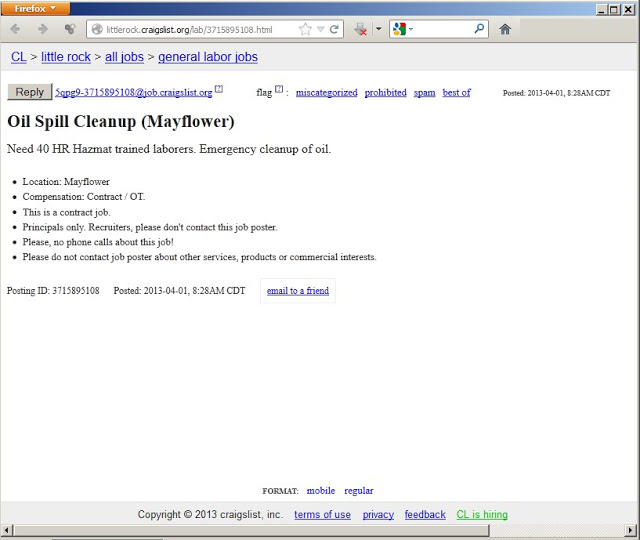The height and width of the screenshot is (540, 640).
Task: Click the horizontal scrollbar thumb
Action: [x=251, y=531]
